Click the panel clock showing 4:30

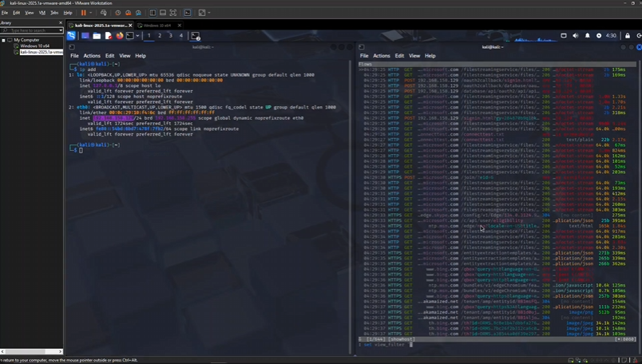(x=611, y=36)
